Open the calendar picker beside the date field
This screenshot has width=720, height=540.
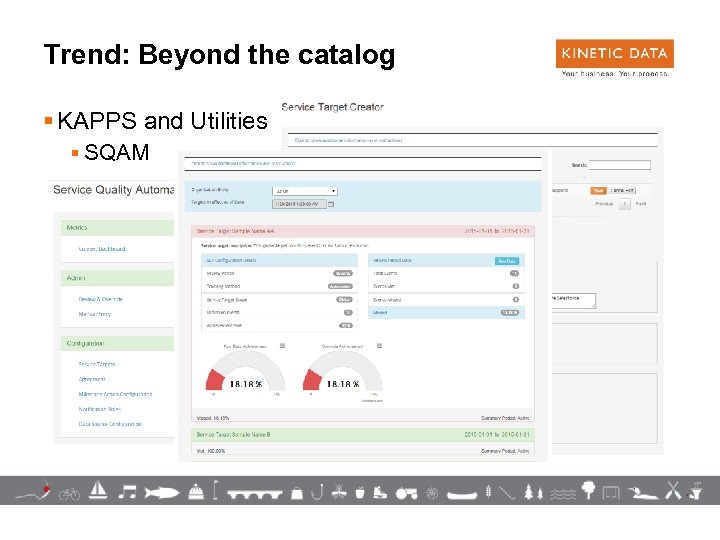pos(331,204)
